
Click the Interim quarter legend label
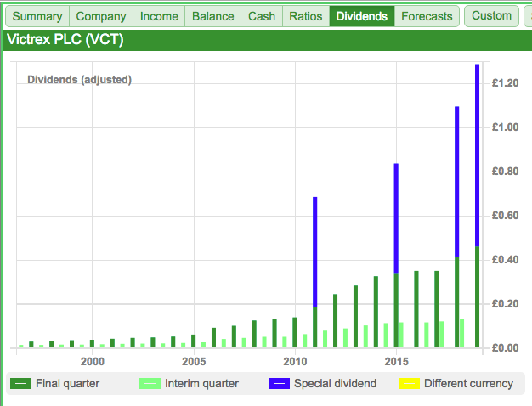point(201,384)
